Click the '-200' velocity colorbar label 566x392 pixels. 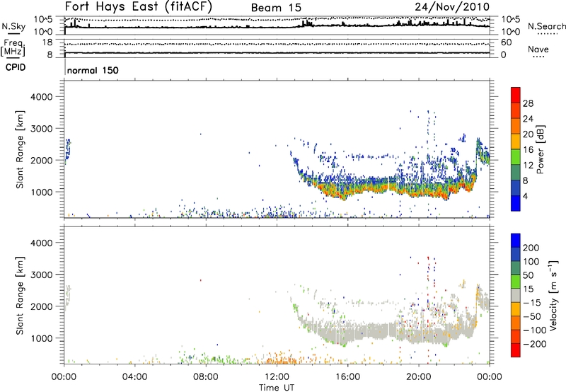(x=535, y=344)
